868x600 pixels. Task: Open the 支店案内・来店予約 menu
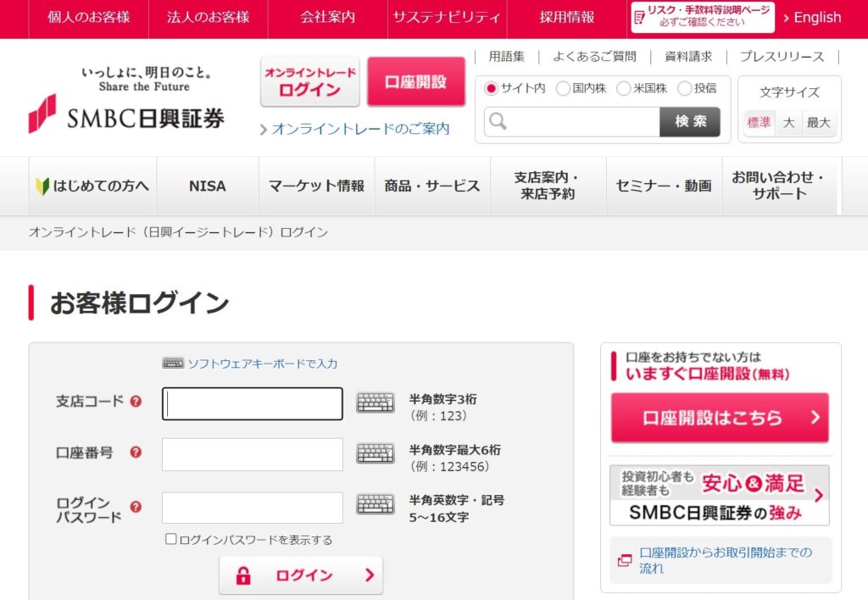pyautogui.click(x=548, y=186)
